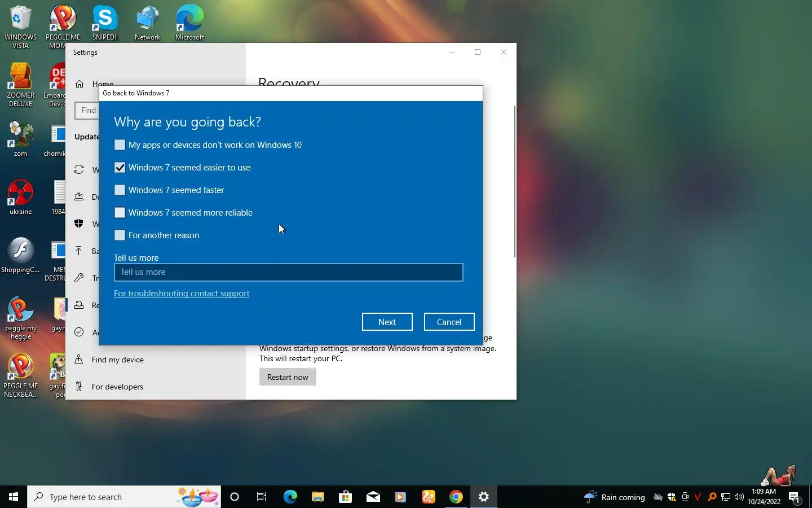Open Recycle Bin 'WINDOWS VISTA' desktop icon
The height and width of the screenshot is (508, 812).
21,27
